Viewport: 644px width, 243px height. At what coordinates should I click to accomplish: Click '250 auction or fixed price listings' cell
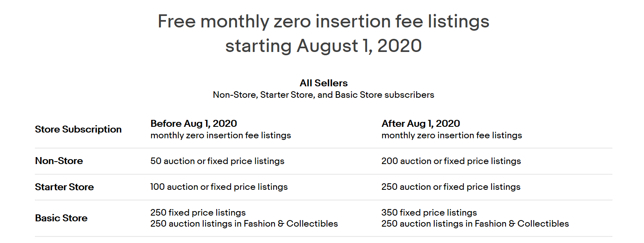[x=451, y=187]
